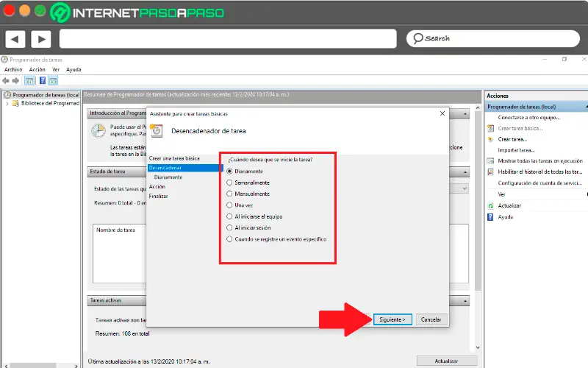Select Biblioteca del Programador folder
The image size is (588, 368).
46,103
